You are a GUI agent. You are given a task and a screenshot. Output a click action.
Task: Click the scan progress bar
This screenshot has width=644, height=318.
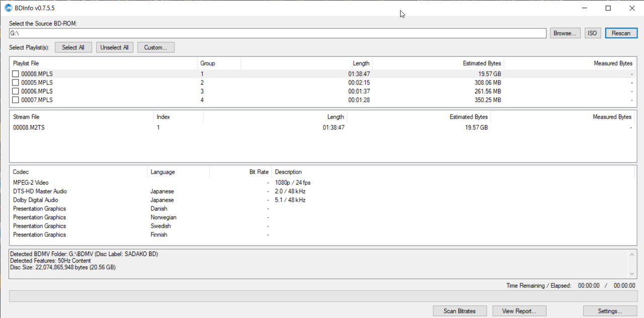tap(323, 296)
